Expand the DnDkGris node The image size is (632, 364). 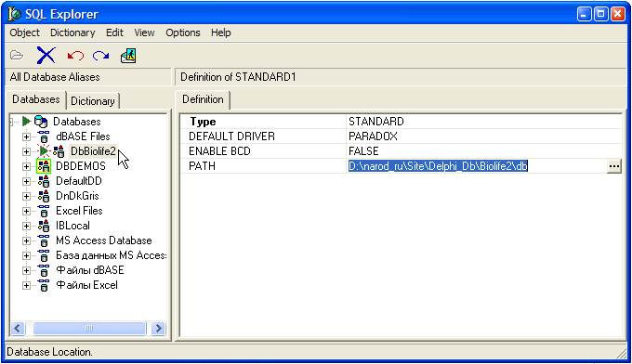pos(26,197)
